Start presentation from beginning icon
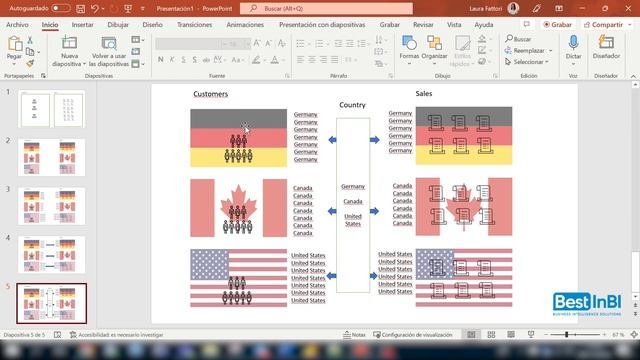 (x=128, y=8)
